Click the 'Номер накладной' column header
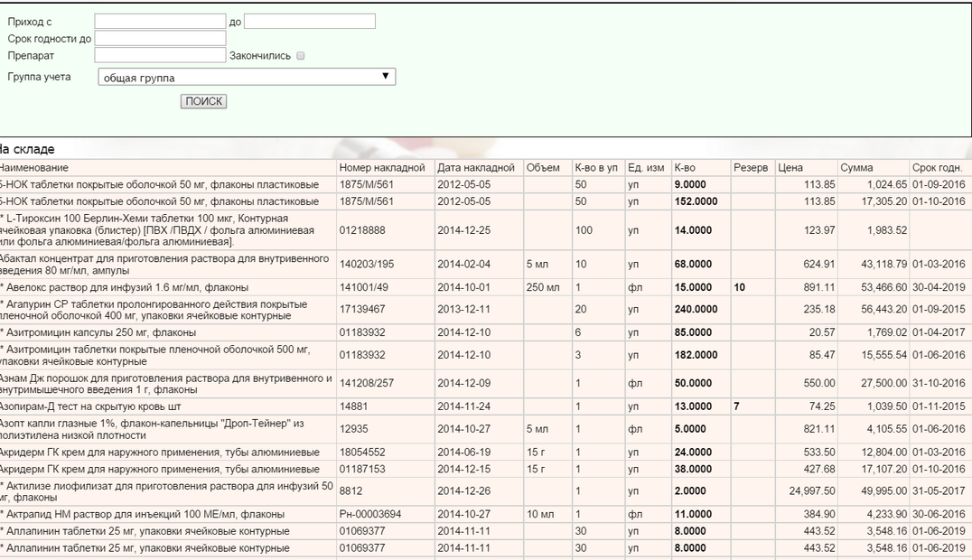 (382, 167)
